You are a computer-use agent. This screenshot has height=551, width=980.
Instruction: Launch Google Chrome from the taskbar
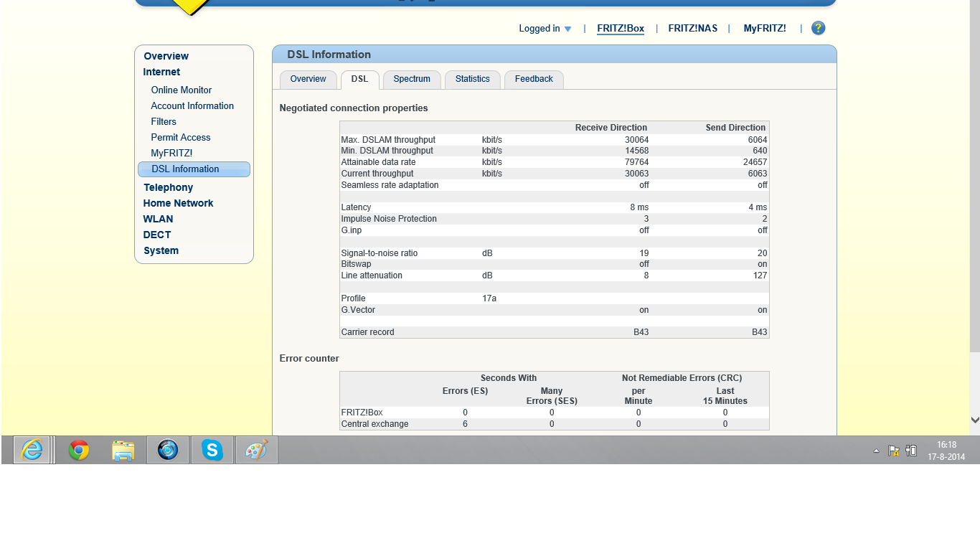tap(79, 450)
